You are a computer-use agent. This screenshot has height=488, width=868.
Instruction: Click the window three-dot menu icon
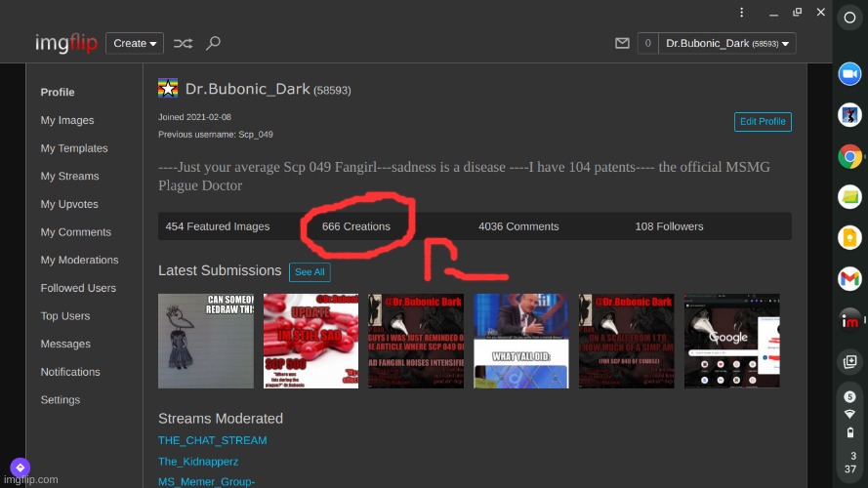tap(742, 12)
